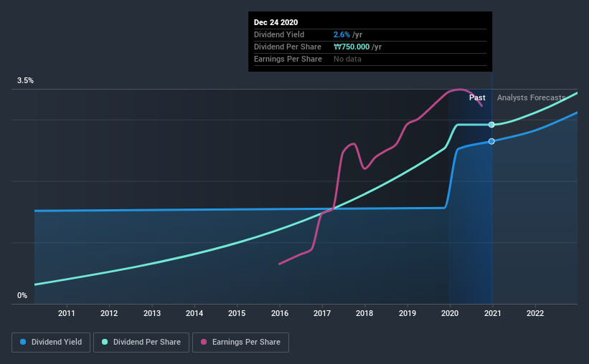Image resolution: width=589 pixels, height=364 pixels.
Task: Toggle the Dividend Per Share legend button
Action: tap(141, 343)
